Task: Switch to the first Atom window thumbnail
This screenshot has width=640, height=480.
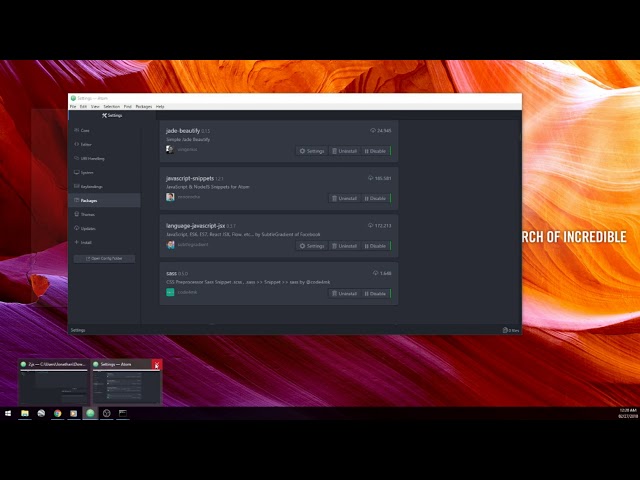Action: [x=54, y=382]
